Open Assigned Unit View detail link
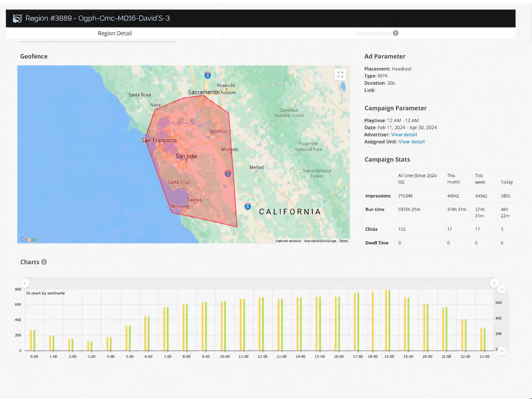 pyautogui.click(x=411, y=142)
